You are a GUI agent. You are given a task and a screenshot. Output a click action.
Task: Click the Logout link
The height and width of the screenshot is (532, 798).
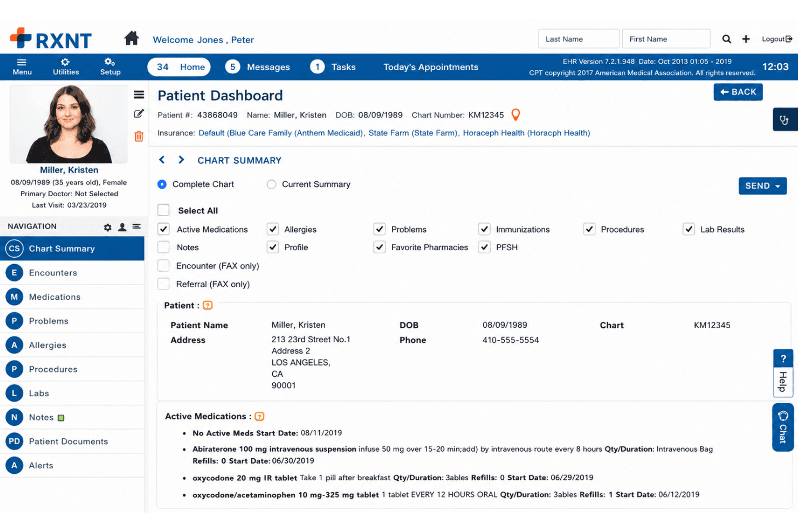click(x=777, y=39)
